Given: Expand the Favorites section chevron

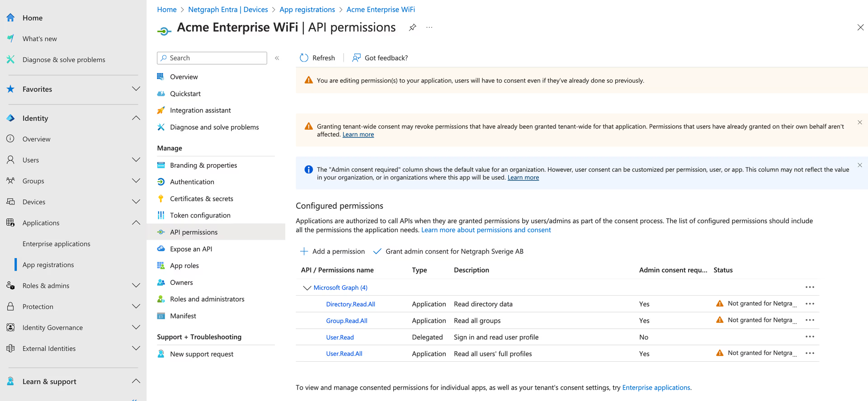Looking at the screenshot, I should point(136,89).
